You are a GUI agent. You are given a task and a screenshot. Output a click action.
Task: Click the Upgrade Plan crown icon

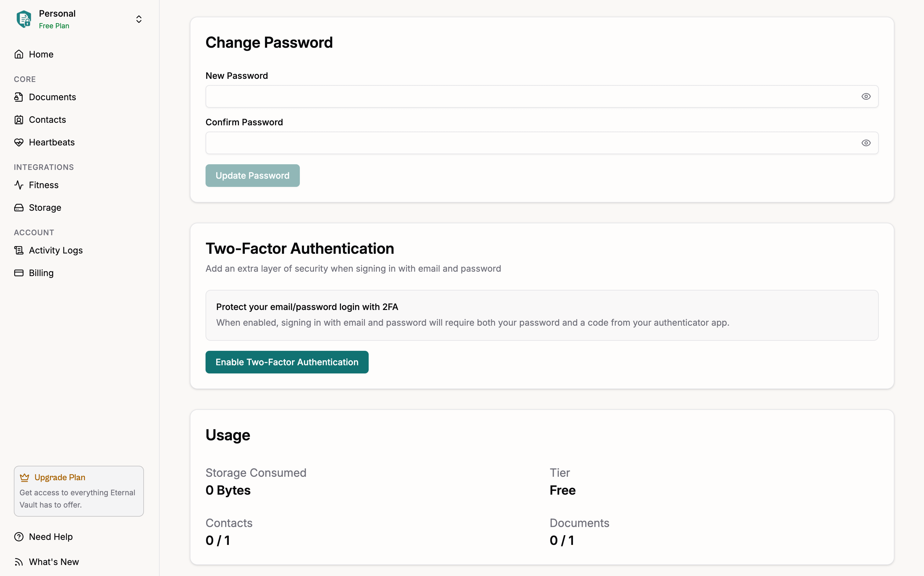[x=25, y=477]
